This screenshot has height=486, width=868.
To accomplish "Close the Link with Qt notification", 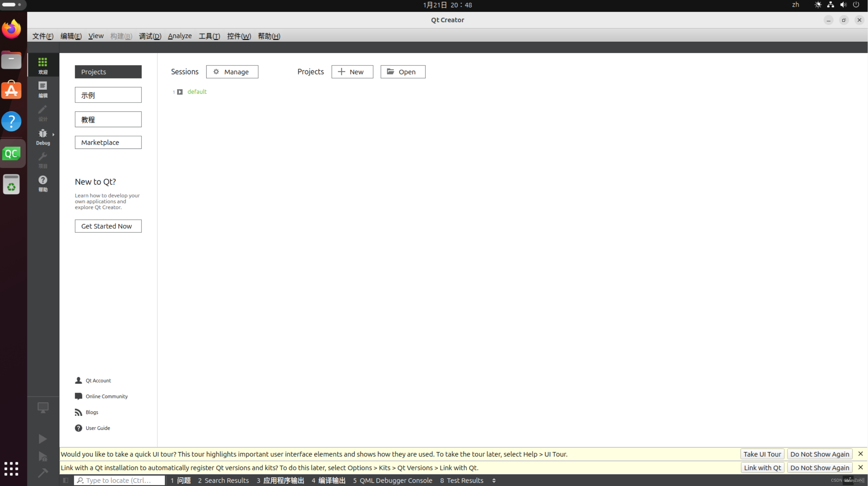I will [x=860, y=468].
